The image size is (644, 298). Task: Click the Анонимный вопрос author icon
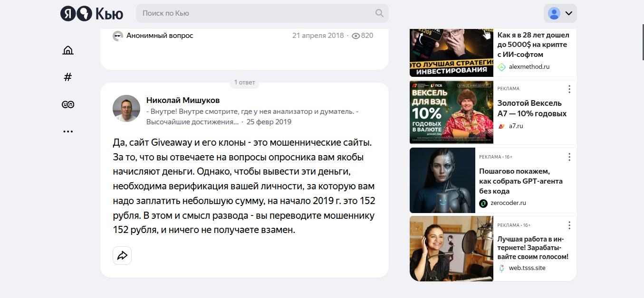[x=118, y=36]
